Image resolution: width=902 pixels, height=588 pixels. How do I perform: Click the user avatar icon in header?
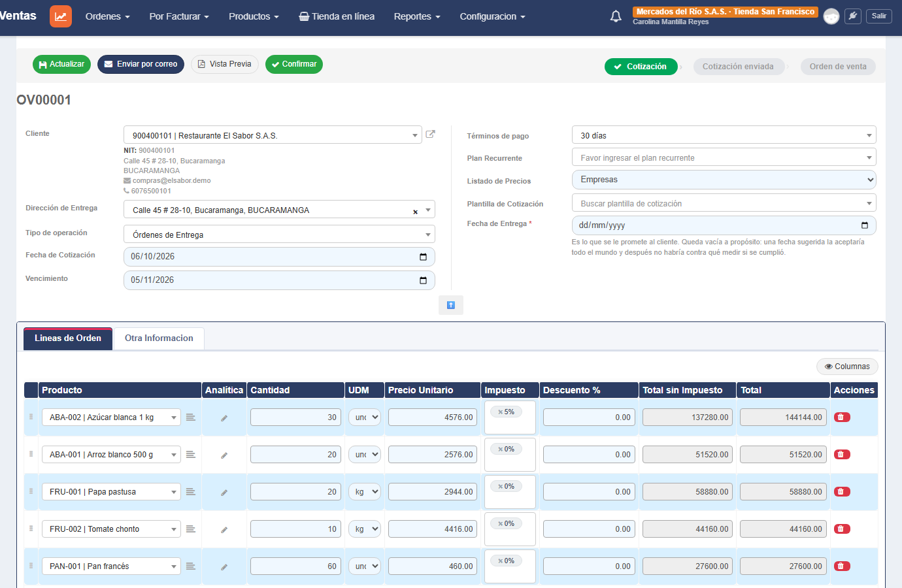pos(831,16)
